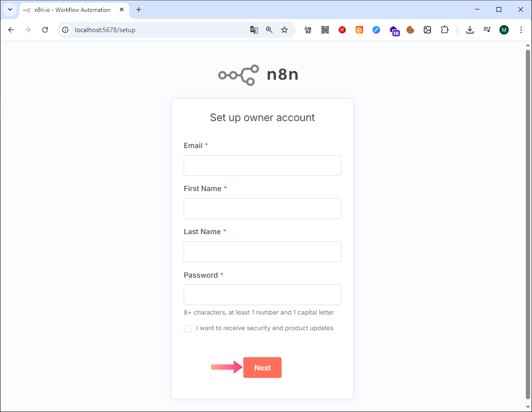Reload the page with the refresh button
The width and height of the screenshot is (532, 412).
pos(45,30)
